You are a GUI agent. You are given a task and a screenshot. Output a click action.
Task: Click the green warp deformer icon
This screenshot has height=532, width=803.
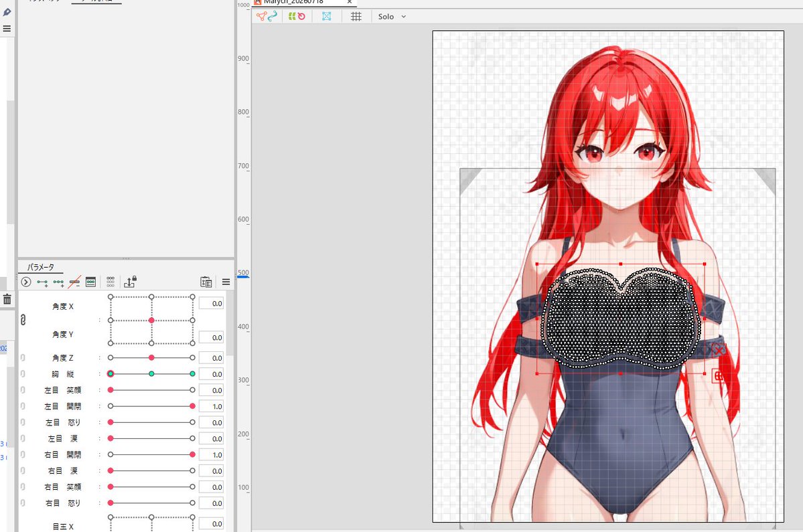[292, 16]
